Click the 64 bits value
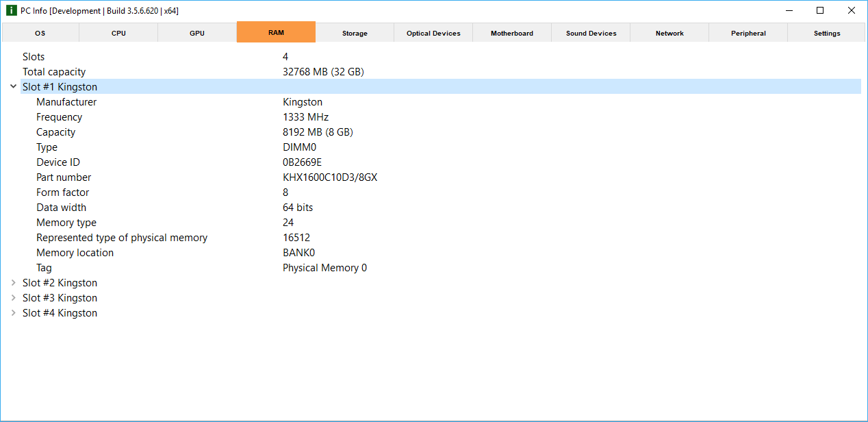The image size is (868, 422). click(298, 208)
